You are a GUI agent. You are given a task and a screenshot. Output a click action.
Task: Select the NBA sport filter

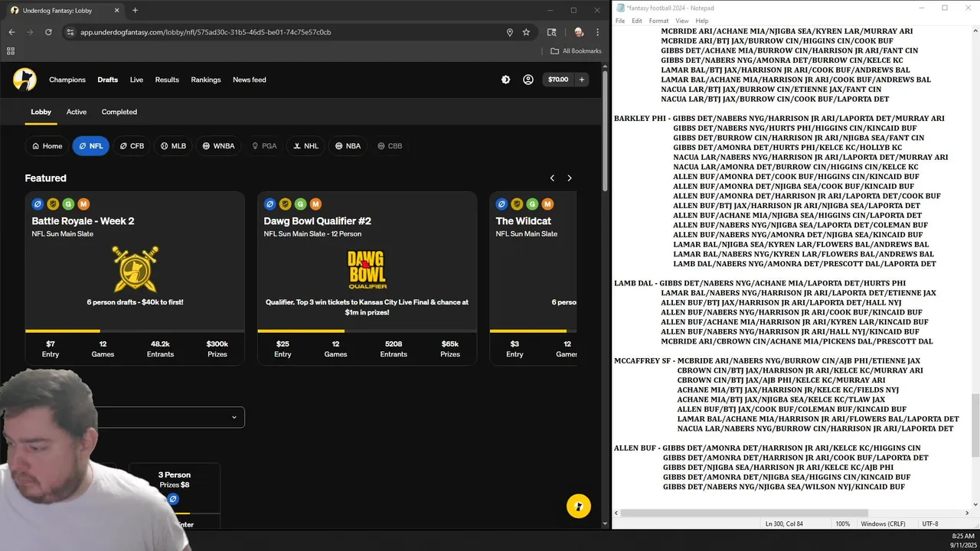pos(348,146)
